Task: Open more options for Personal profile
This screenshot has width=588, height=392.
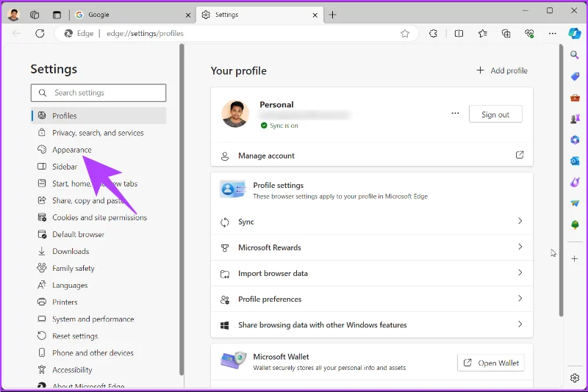Action: (455, 114)
